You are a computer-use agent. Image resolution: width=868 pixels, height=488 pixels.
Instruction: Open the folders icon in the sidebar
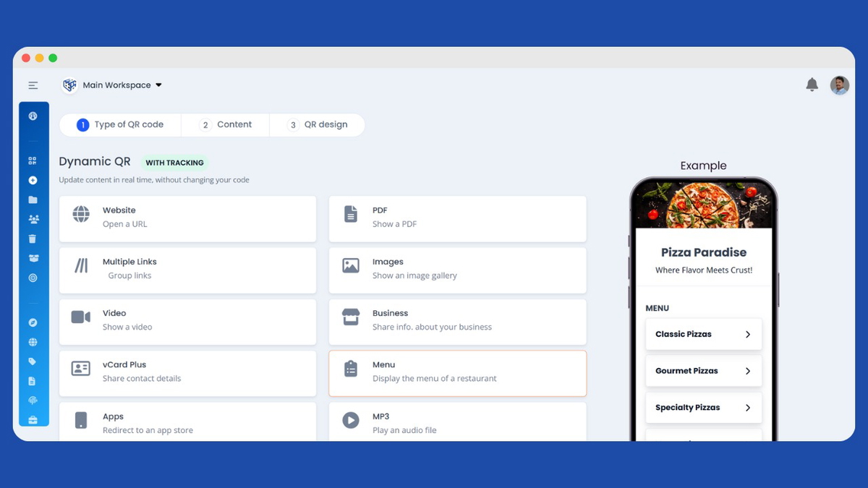click(33, 200)
